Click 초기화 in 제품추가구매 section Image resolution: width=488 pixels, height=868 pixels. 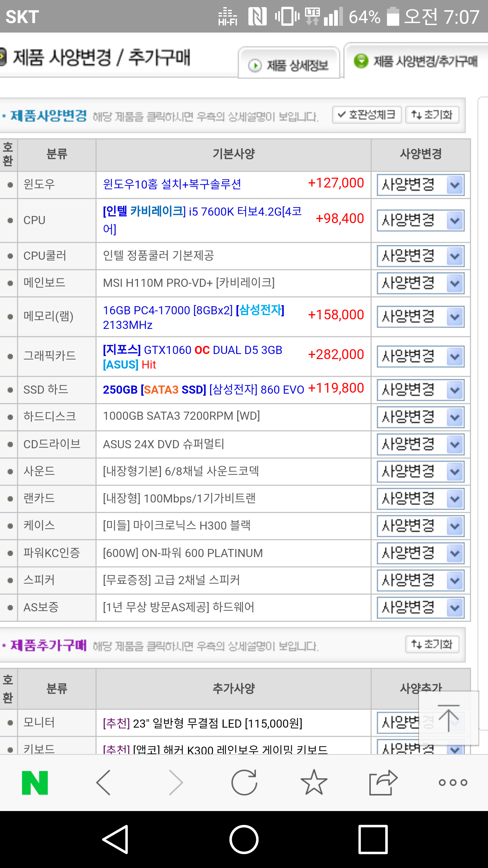[x=432, y=644]
